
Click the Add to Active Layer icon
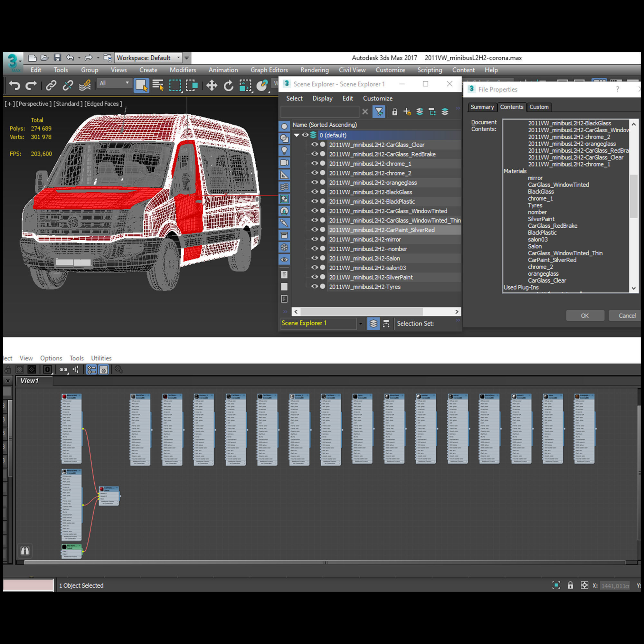click(x=420, y=112)
